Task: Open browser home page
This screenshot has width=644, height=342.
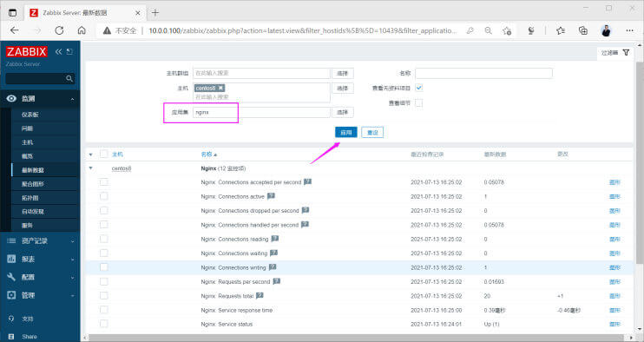Action: pyautogui.click(x=82, y=30)
